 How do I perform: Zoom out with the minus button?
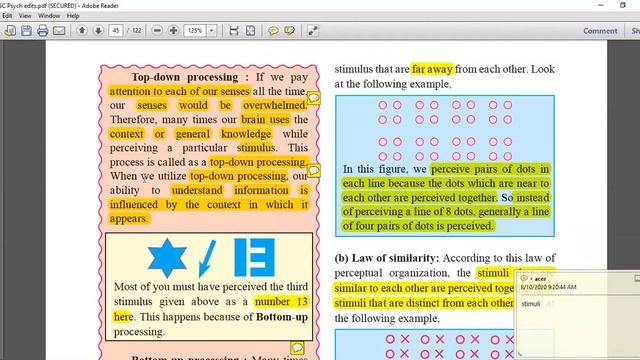pos(157,31)
